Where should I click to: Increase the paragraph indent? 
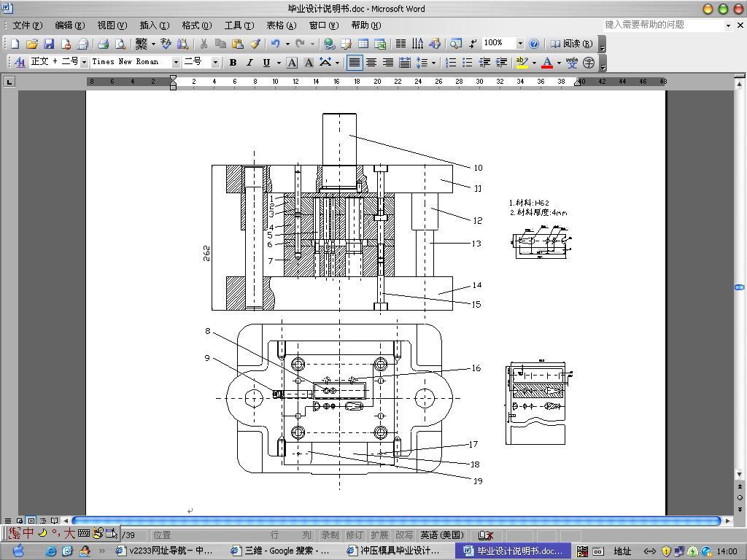click(501, 63)
